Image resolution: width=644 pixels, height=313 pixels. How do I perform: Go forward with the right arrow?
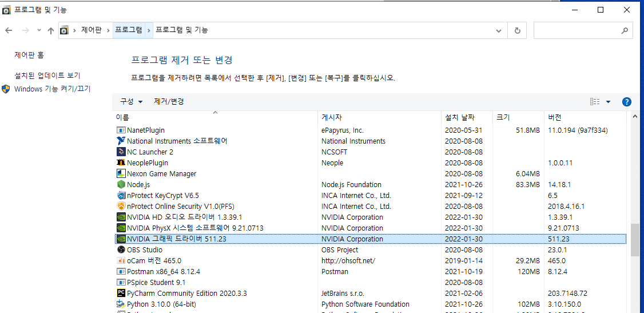pos(26,30)
